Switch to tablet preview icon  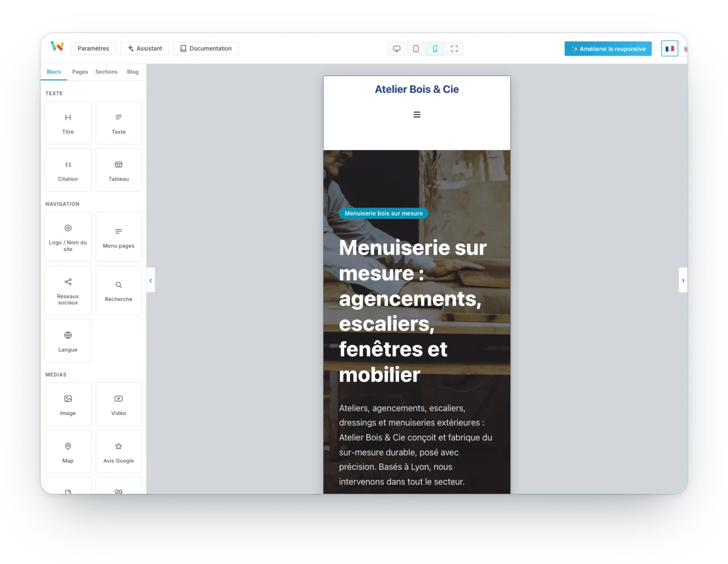(416, 48)
